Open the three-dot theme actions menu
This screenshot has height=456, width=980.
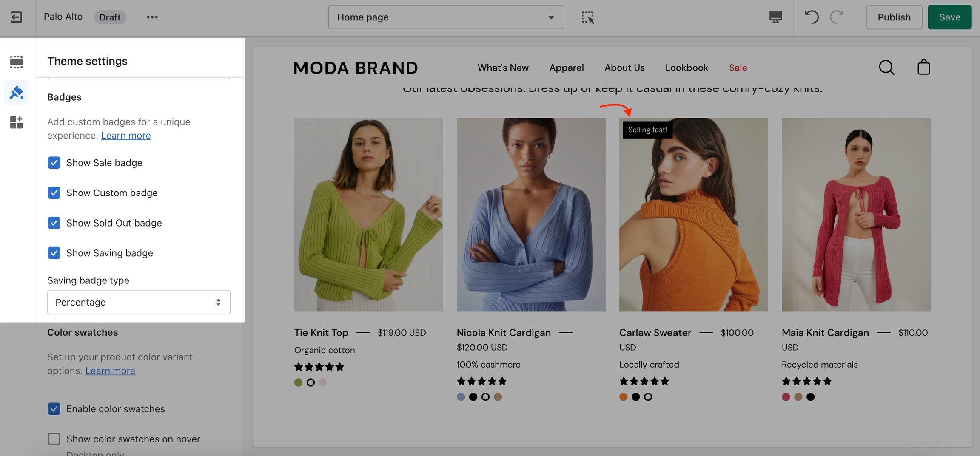[152, 17]
